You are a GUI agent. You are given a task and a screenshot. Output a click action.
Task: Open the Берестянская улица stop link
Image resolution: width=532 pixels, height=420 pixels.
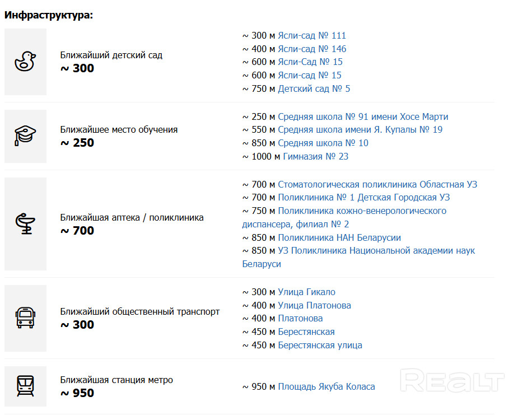(320, 345)
